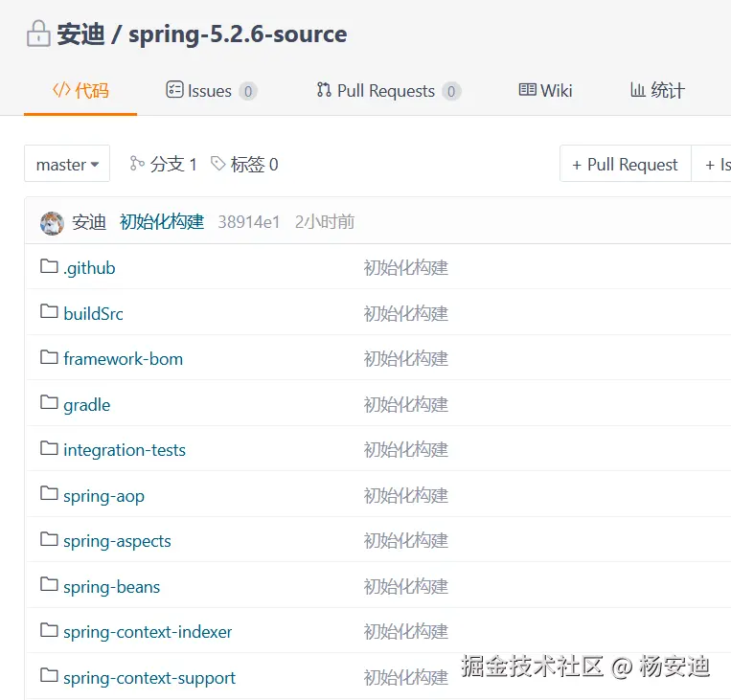731x700 pixels.
Task: Open the 统计 statistics tab
Action: pos(657,90)
